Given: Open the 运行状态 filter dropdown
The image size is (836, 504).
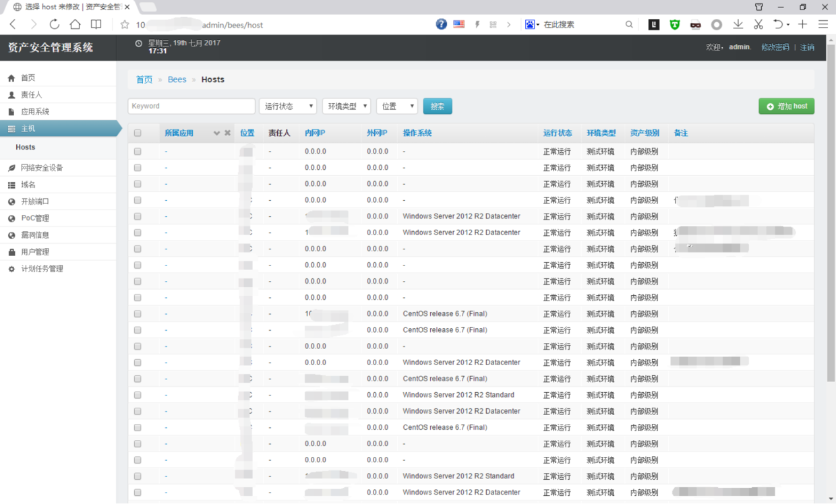Looking at the screenshot, I should pos(288,106).
